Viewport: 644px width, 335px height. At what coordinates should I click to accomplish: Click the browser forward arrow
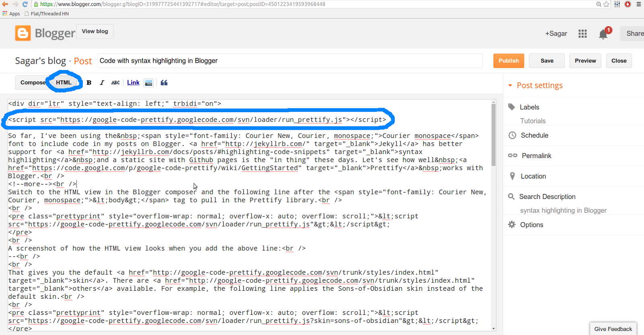point(15,4)
